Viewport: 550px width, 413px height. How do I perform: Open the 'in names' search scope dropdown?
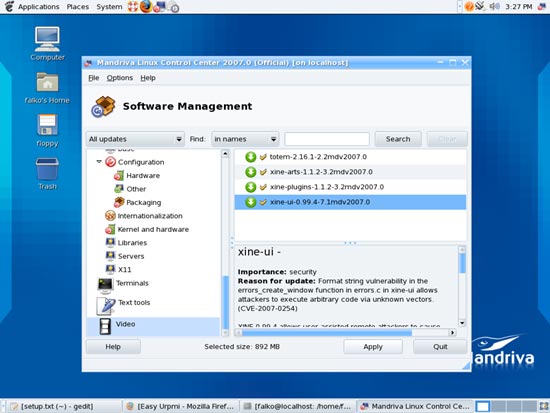tap(245, 139)
